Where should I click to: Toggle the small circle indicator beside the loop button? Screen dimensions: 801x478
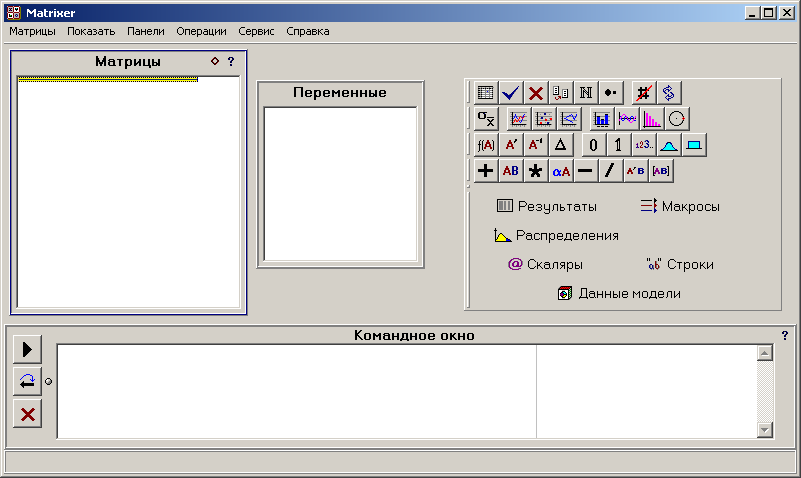(x=49, y=381)
